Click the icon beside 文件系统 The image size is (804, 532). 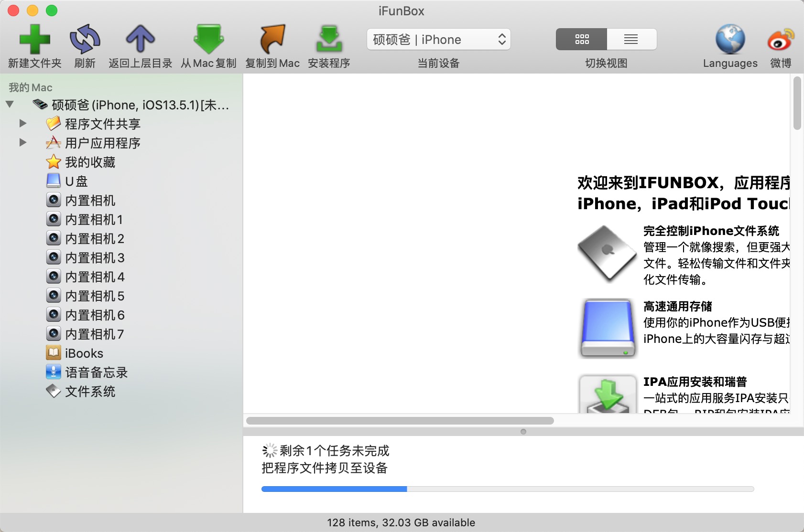click(54, 391)
